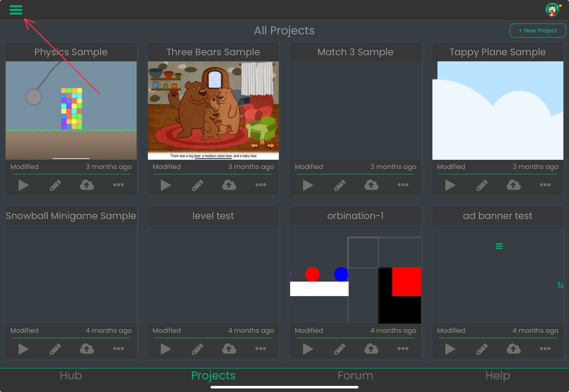Expand more options for Physics Sample
Viewport: 569px width, 392px height.
click(119, 185)
